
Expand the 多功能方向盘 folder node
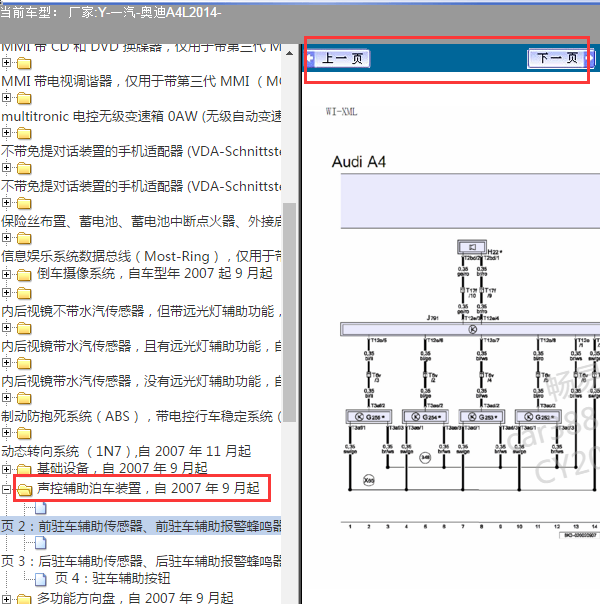point(6,599)
